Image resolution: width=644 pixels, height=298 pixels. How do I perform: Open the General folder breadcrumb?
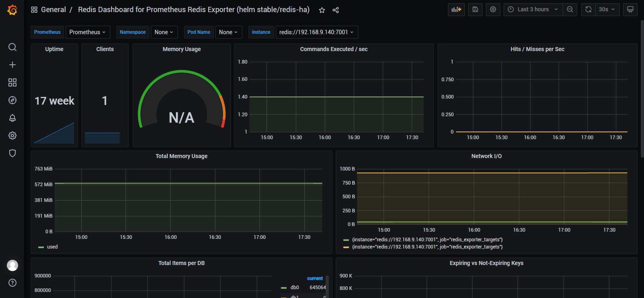(53, 10)
